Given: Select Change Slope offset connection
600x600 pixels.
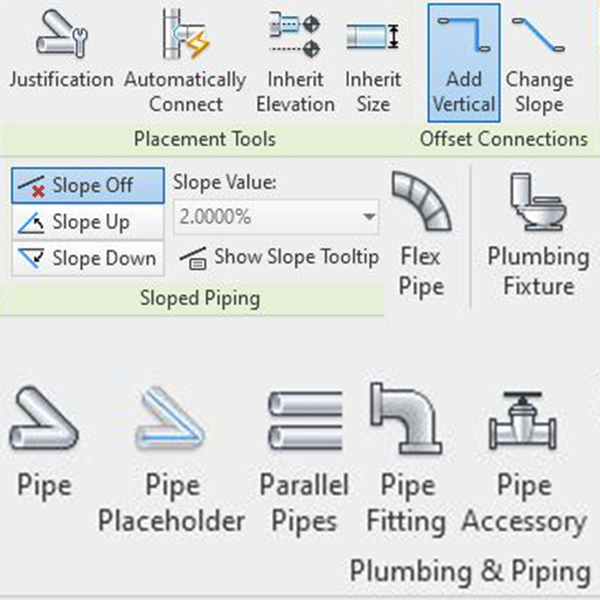Looking at the screenshot, I should tap(539, 61).
